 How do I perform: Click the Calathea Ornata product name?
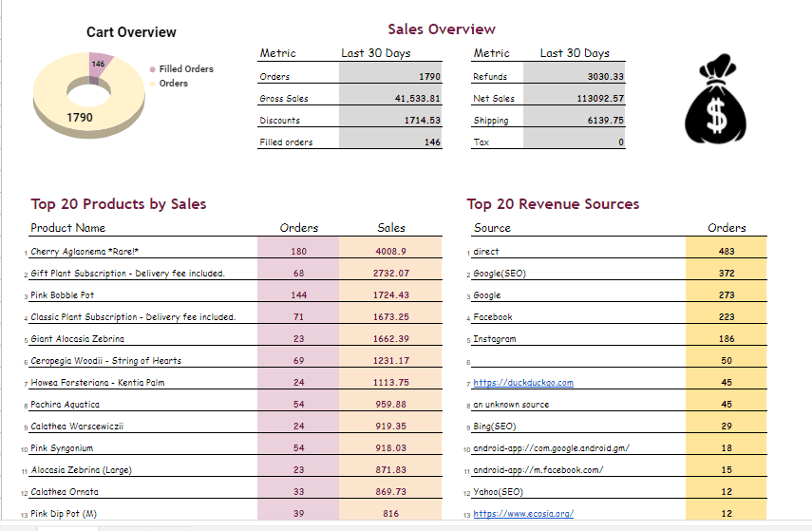[65, 492]
